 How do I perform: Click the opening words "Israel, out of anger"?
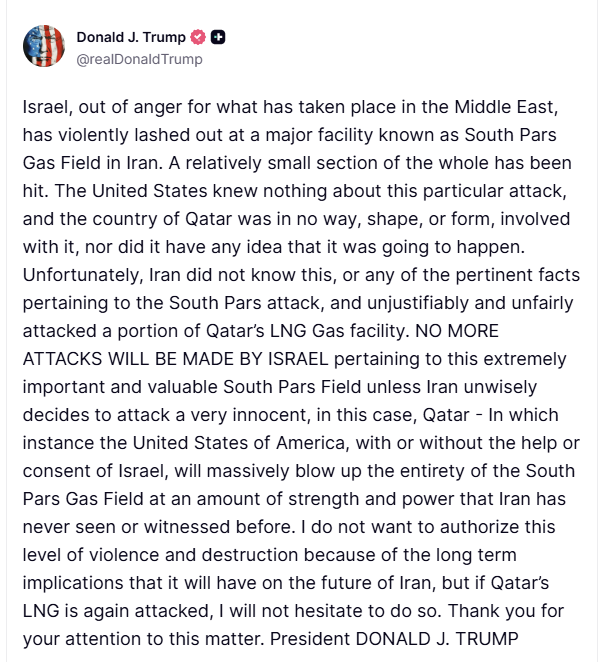[94, 107]
